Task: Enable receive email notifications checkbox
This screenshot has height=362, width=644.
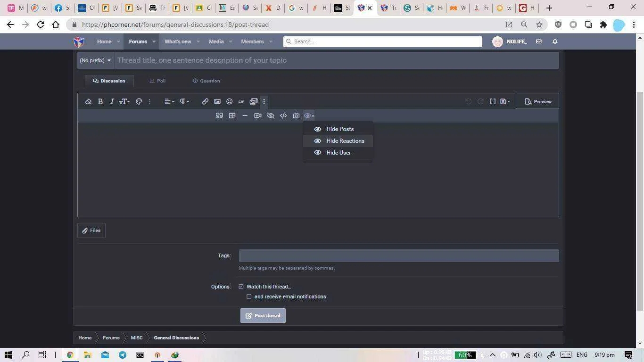Action: (249, 296)
